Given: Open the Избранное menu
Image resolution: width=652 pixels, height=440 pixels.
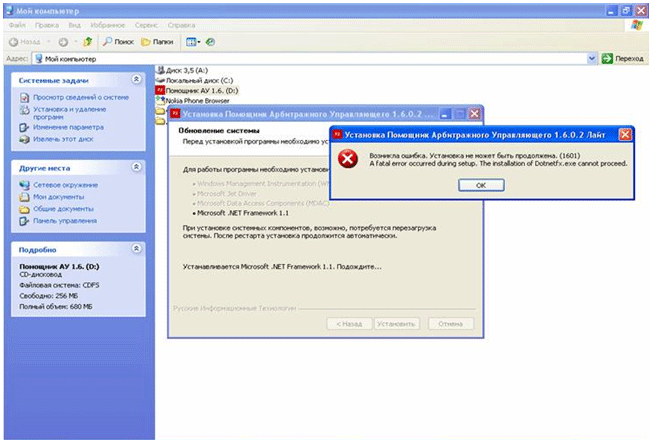Looking at the screenshot, I should pyautogui.click(x=107, y=25).
